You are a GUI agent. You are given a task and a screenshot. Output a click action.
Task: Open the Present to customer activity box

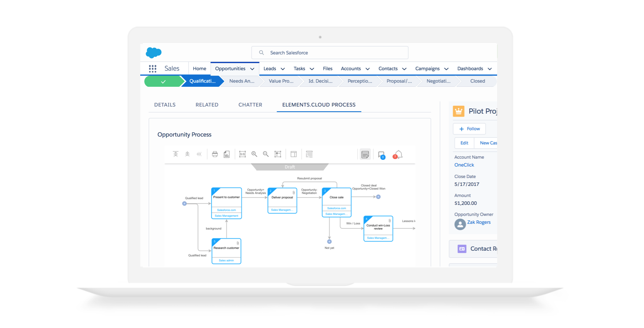(227, 203)
